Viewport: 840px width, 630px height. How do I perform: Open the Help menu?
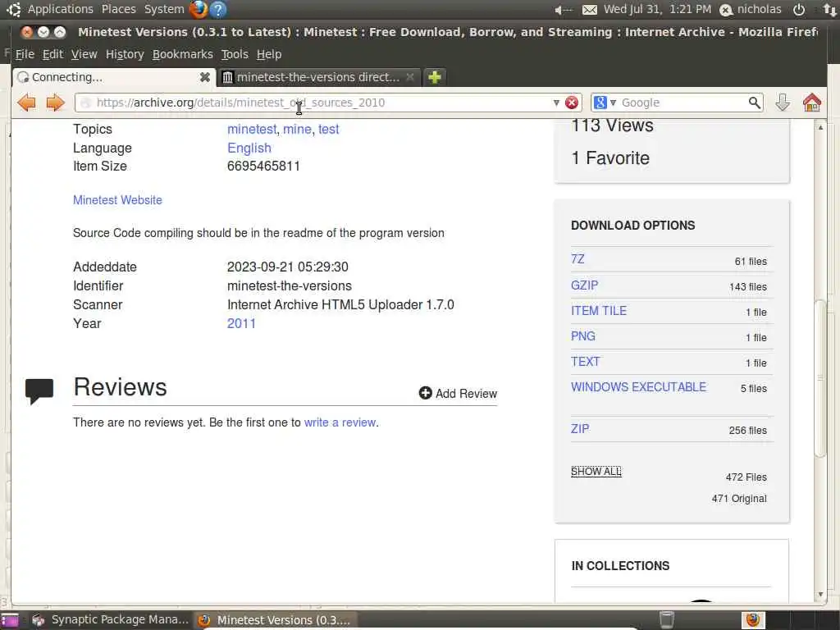269,54
